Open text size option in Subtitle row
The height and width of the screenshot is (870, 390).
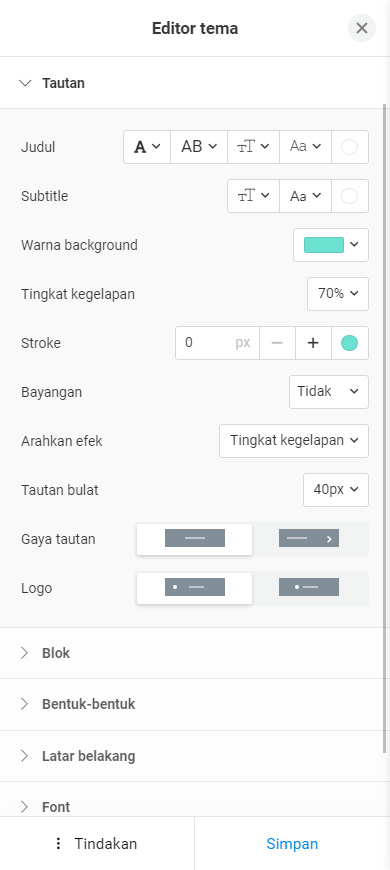254,196
